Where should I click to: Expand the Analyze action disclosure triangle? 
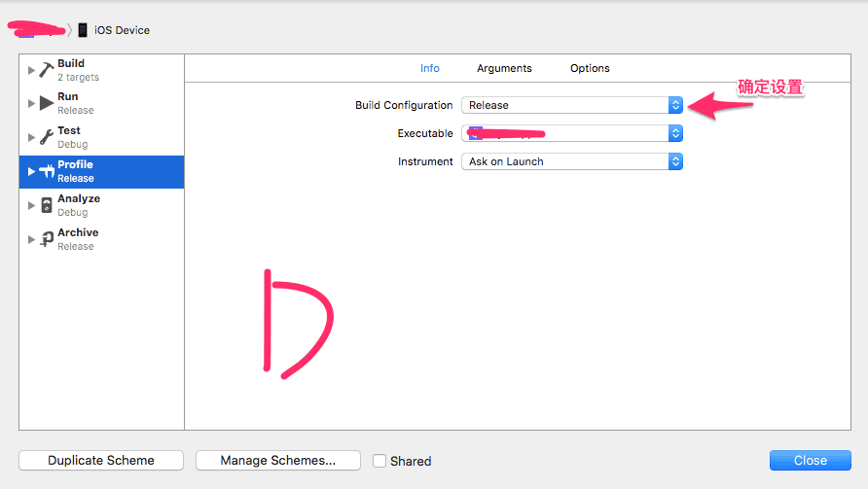(x=31, y=205)
